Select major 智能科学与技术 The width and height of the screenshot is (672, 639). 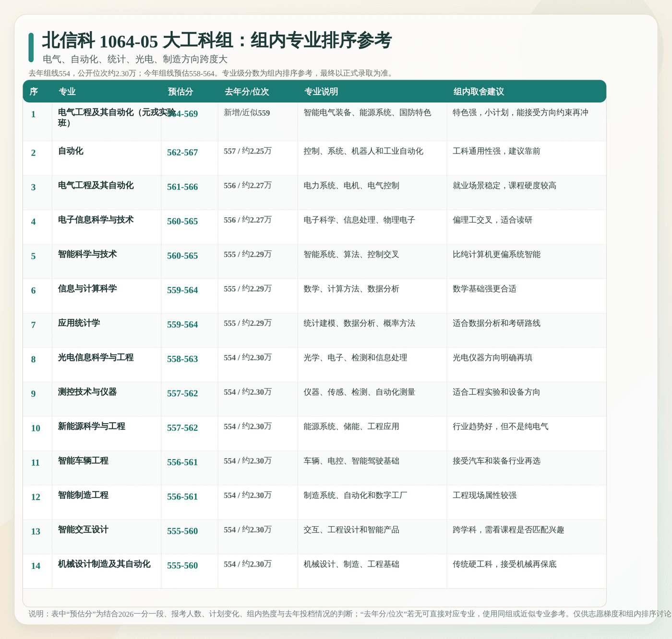[87, 254]
